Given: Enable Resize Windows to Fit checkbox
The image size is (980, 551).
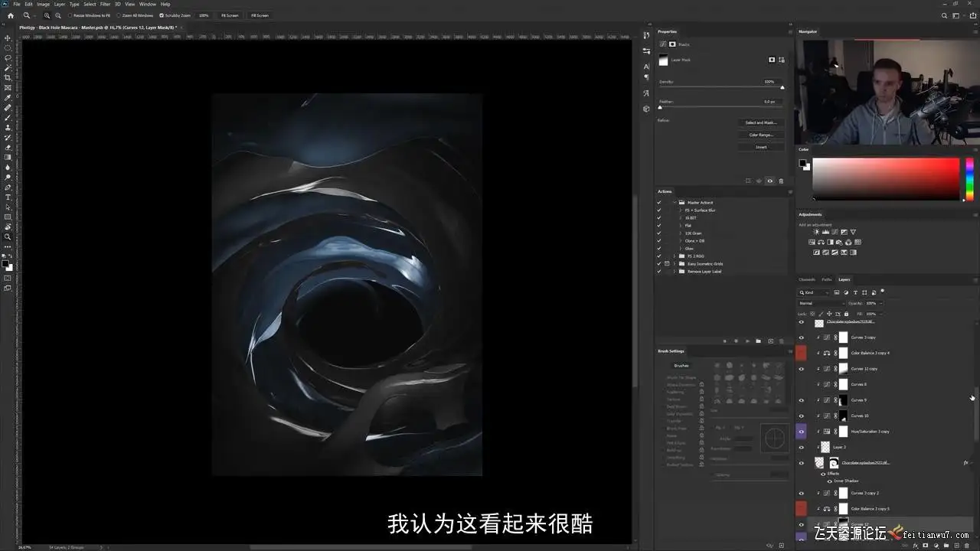Looking at the screenshot, I should click(x=70, y=15).
